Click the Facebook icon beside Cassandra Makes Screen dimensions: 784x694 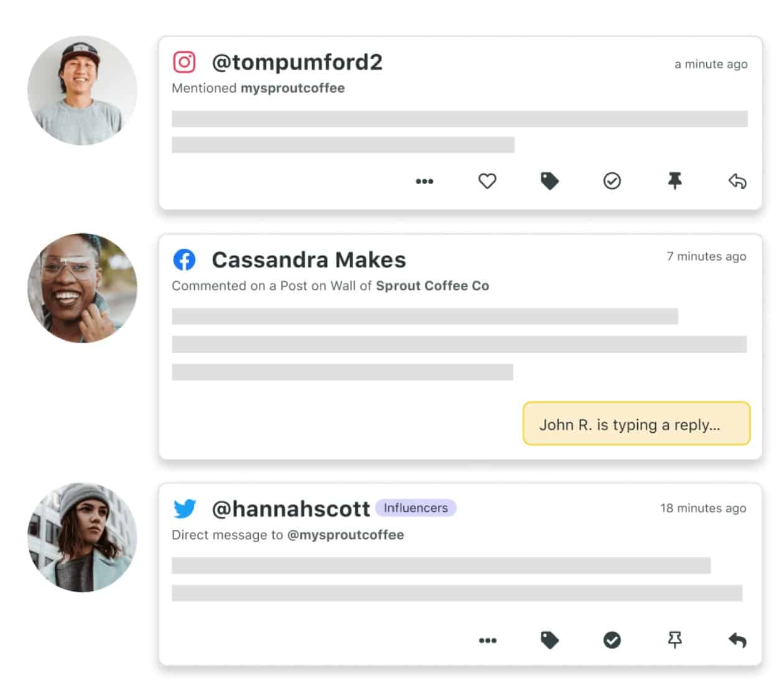pos(185,259)
